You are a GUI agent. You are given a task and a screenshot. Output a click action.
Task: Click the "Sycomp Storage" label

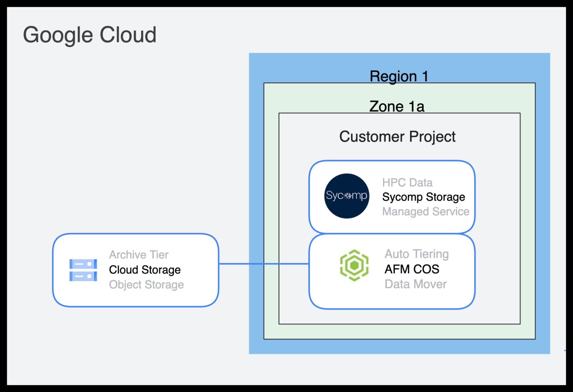coord(424,197)
